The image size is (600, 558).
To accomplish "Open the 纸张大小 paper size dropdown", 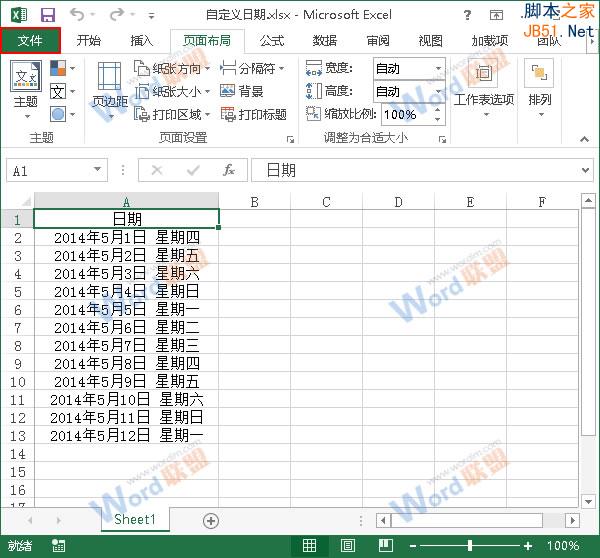I will [x=172, y=91].
